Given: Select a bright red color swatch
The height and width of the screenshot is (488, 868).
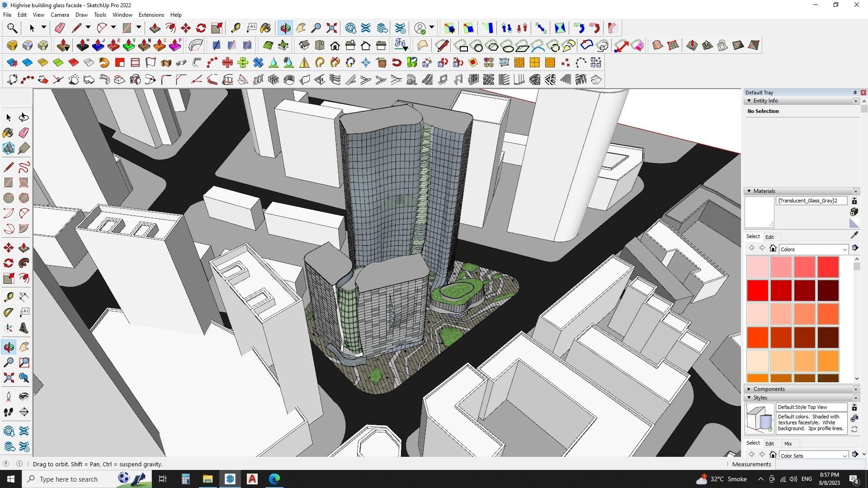Looking at the screenshot, I should 758,290.
